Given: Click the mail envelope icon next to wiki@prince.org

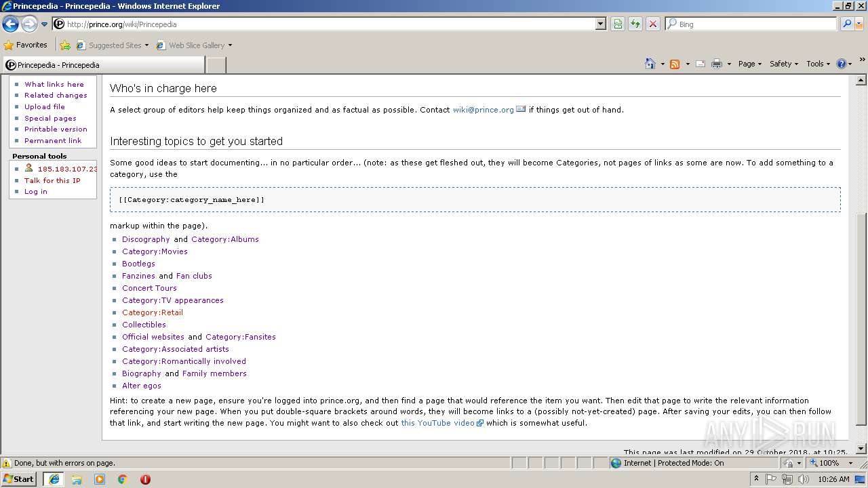Looking at the screenshot, I should pos(521,109).
